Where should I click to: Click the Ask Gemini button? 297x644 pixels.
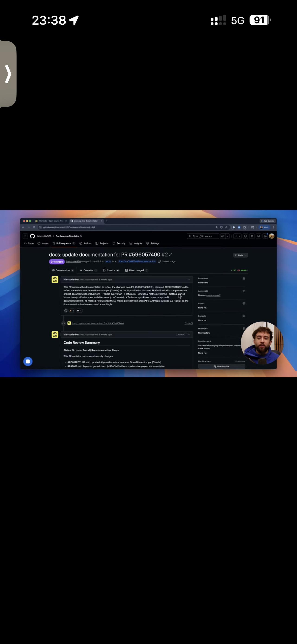pos(268,221)
